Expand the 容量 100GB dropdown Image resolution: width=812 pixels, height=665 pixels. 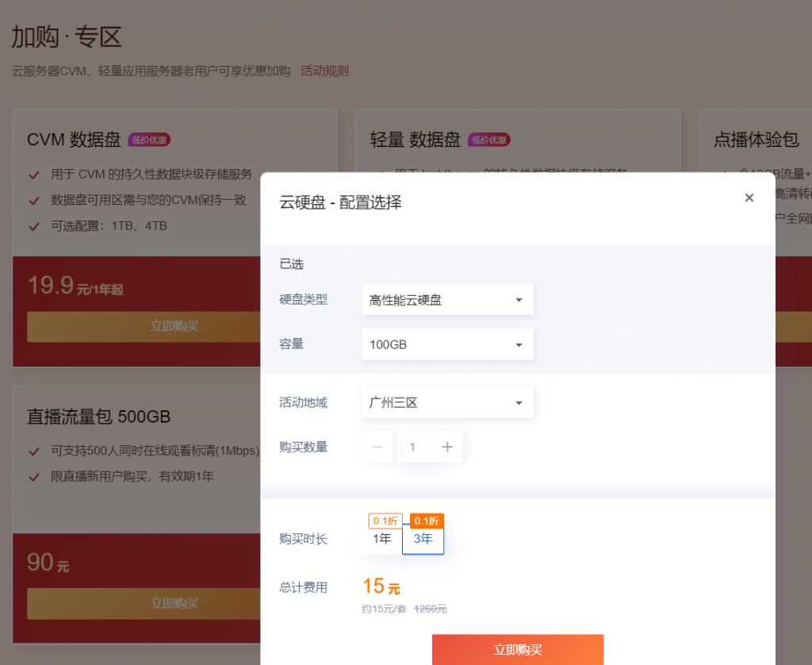pyautogui.click(x=447, y=344)
